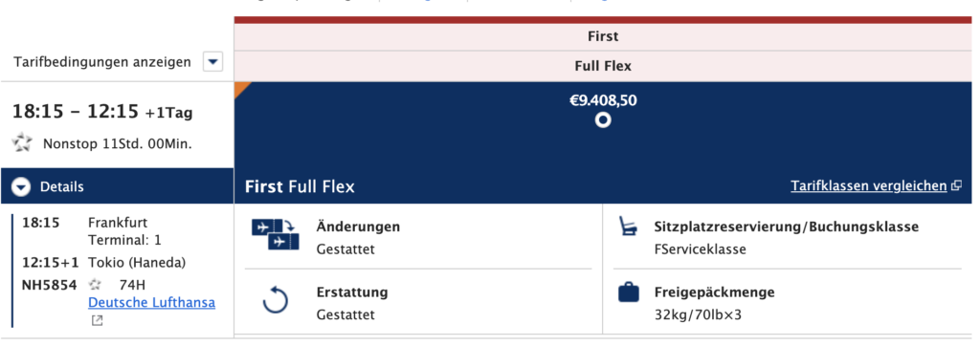The image size is (980, 346).
Task: Click the Erstattung refund arrow icon
Action: [x=275, y=300]
